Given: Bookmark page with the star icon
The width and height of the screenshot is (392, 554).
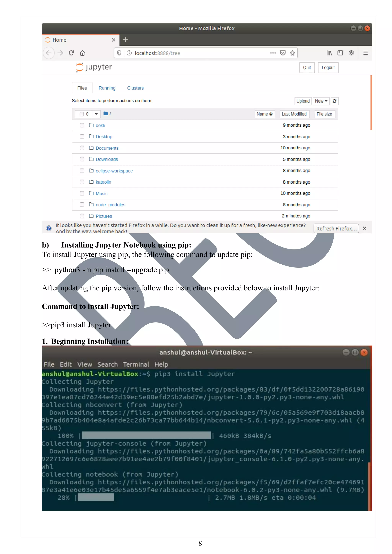Looking at the screenshot, I should tap(292, 53).
